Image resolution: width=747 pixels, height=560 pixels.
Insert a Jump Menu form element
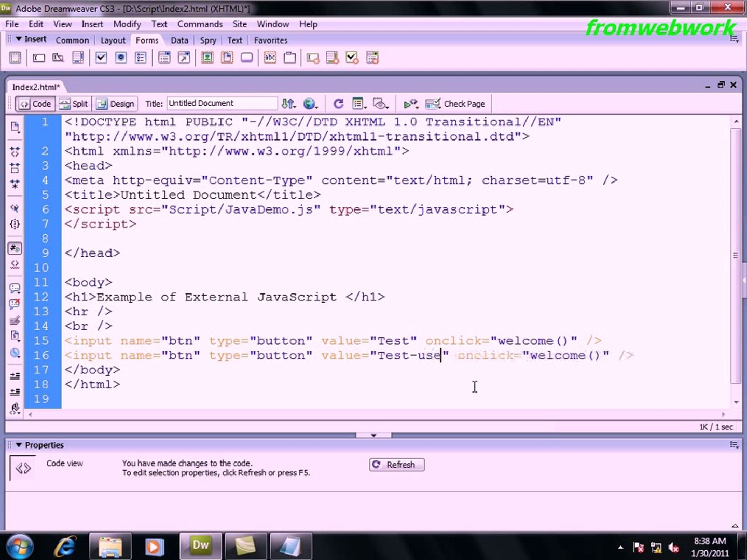point(184,58)
